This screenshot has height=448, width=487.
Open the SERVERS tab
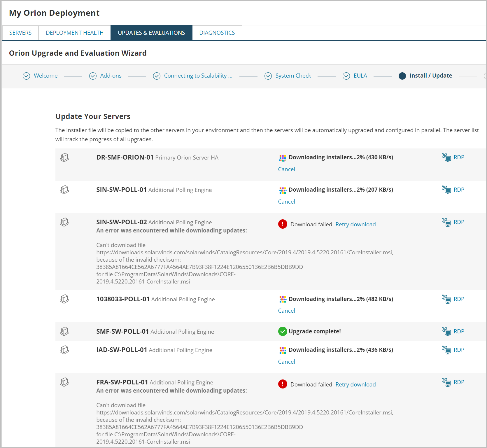tap(20, 33)
